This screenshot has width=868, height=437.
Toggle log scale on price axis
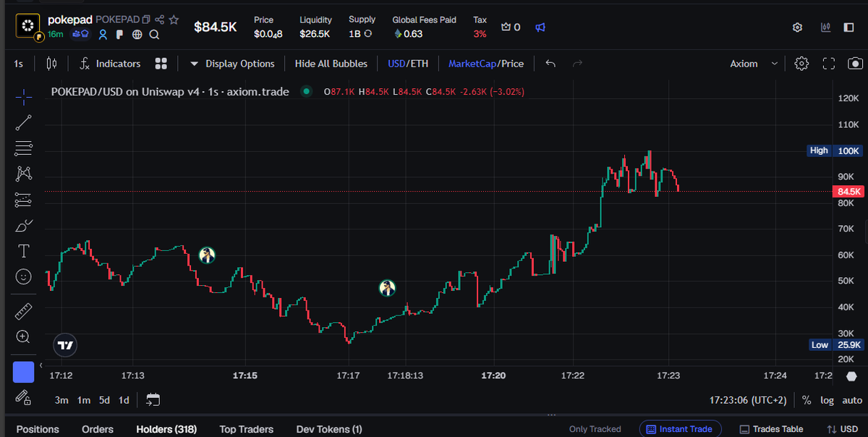[x=827, y=400]
